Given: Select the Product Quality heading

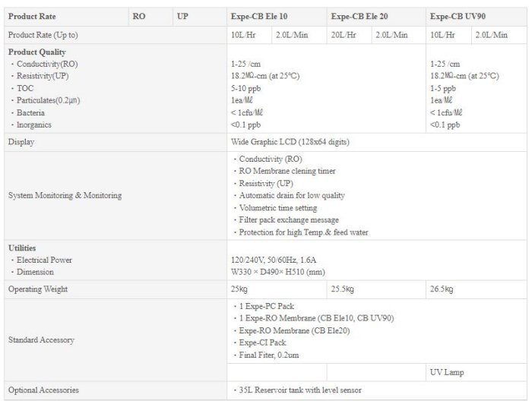Looking at the screenshot, I should point(36,52).
